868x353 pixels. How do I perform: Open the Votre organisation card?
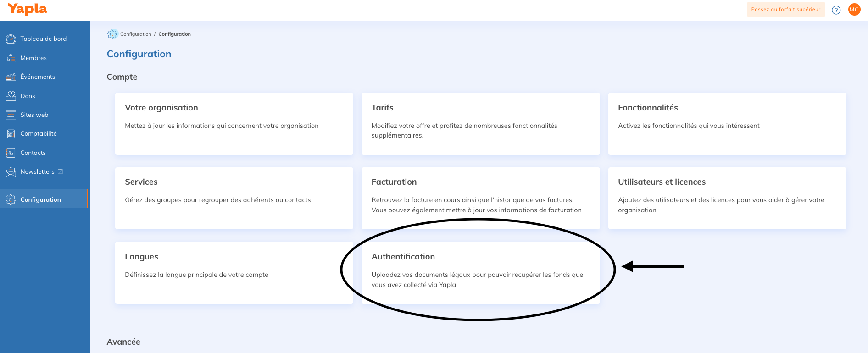point(234,124)
